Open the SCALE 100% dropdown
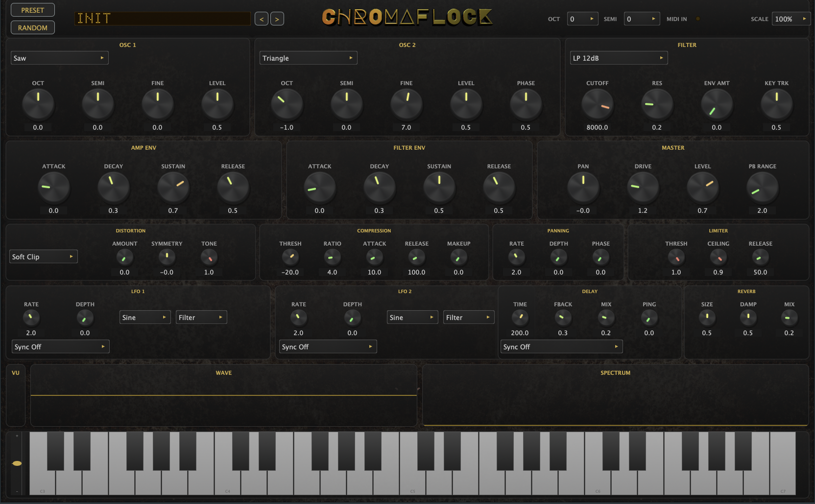The width and height of the screenshot is (815, 504). point(791,19)
